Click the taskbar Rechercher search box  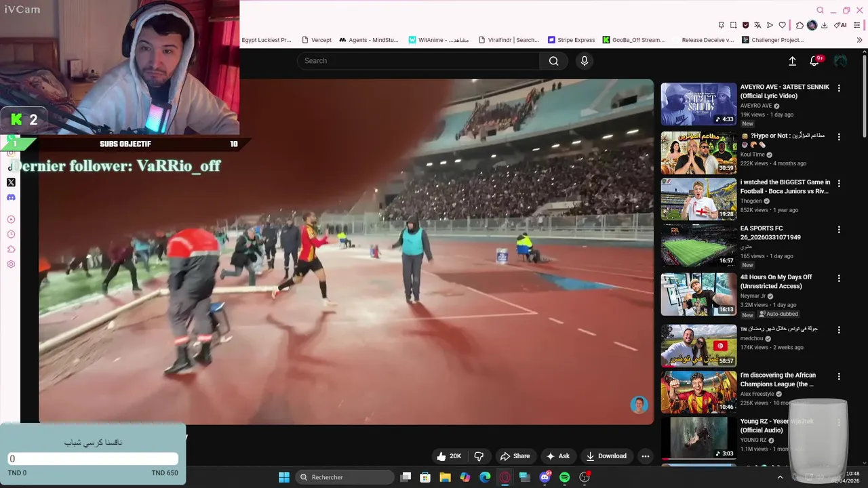(x=346, y=477)
